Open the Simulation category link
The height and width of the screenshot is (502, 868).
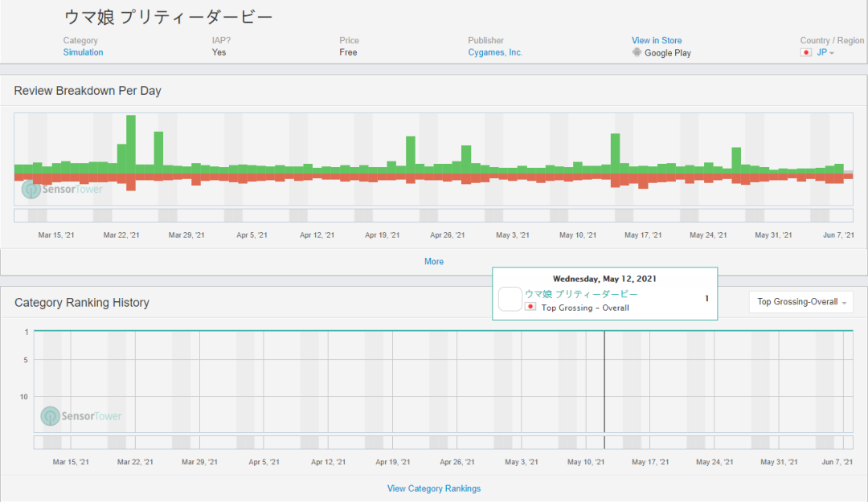tap(83, 52)
